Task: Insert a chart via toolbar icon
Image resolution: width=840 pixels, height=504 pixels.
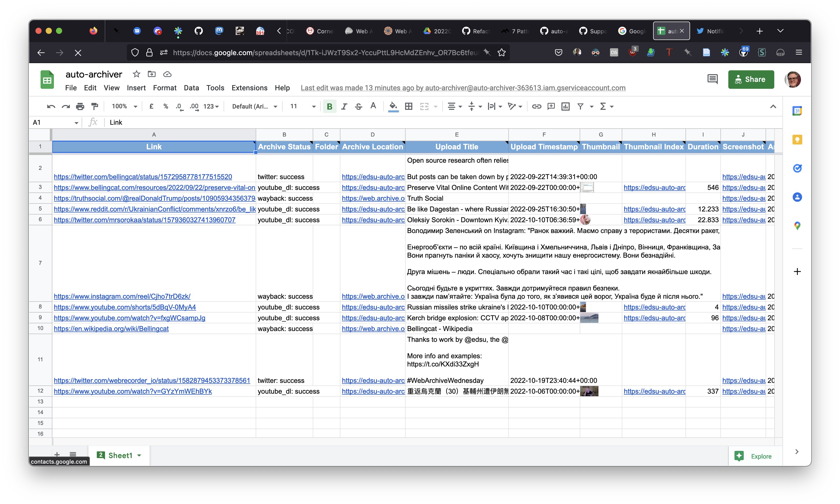Action: click(565, 106)
